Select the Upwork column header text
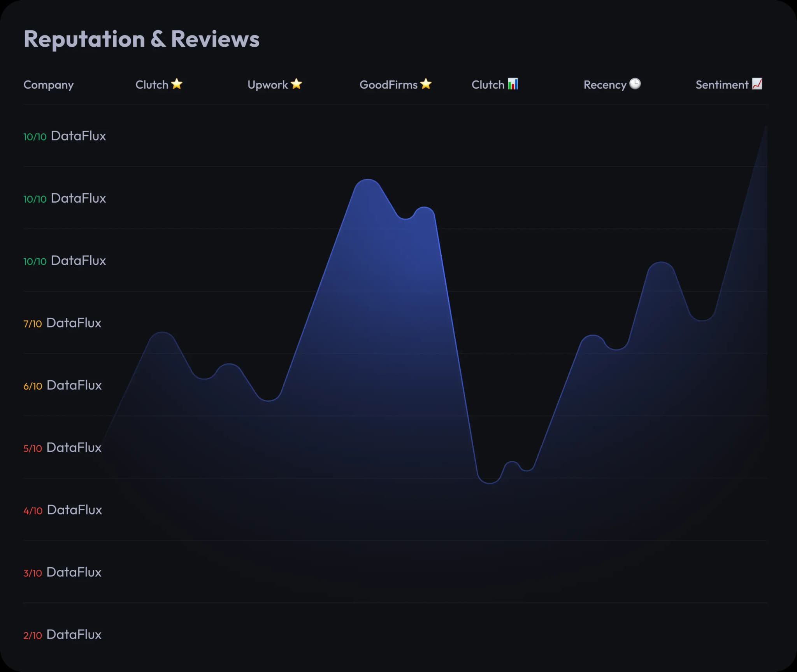The height and width of the screenshot is (672, 797). [x=267, y=85]
